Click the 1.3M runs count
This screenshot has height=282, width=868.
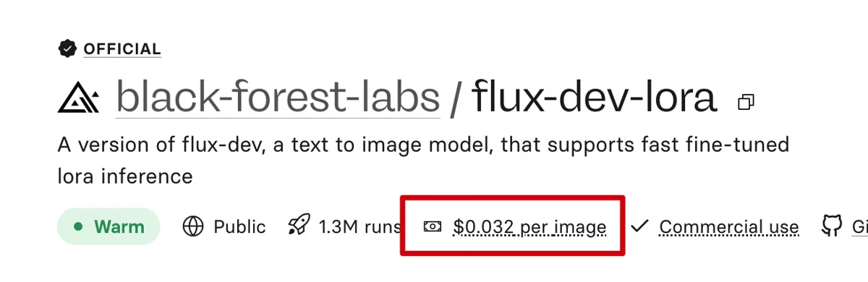click(x=360, y=227)
